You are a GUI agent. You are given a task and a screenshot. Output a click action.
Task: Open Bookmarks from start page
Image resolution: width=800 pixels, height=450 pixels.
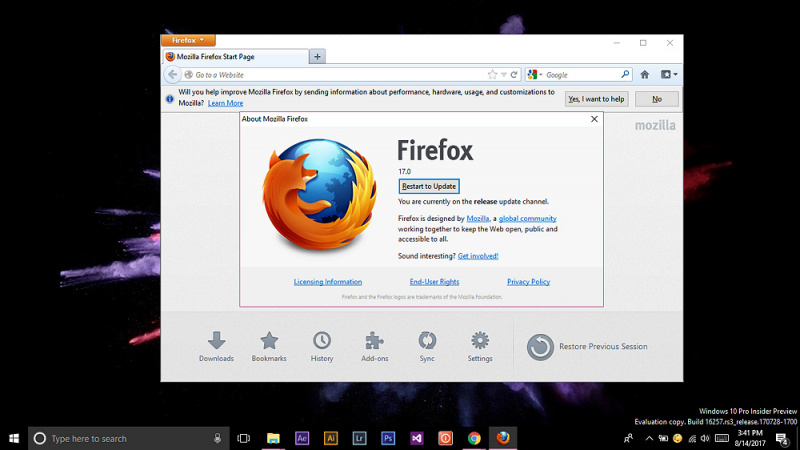(269, 346)
